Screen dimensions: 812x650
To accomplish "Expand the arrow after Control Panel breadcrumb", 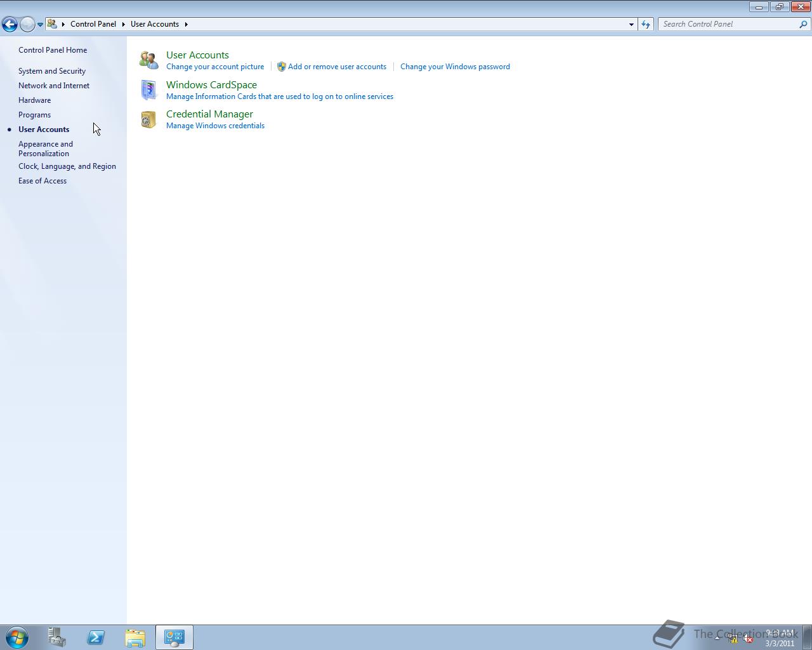I will click(x=124, y=24).
